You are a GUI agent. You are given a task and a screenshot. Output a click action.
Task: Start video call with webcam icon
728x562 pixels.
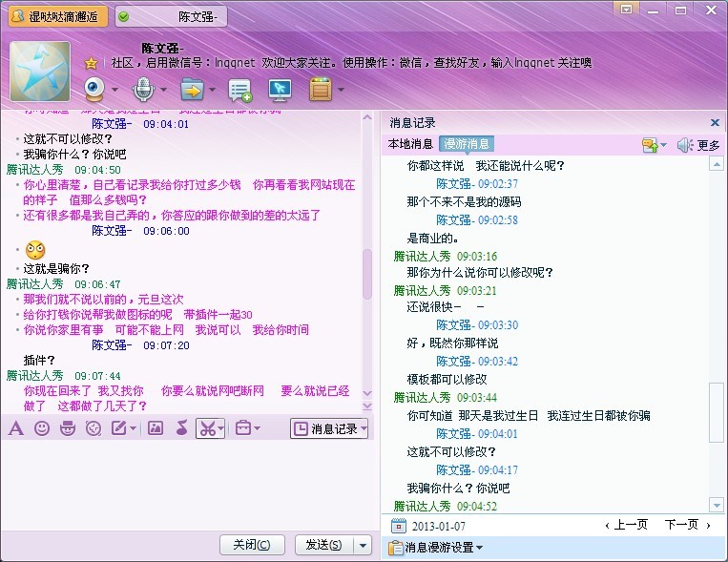tap(94, 89)
